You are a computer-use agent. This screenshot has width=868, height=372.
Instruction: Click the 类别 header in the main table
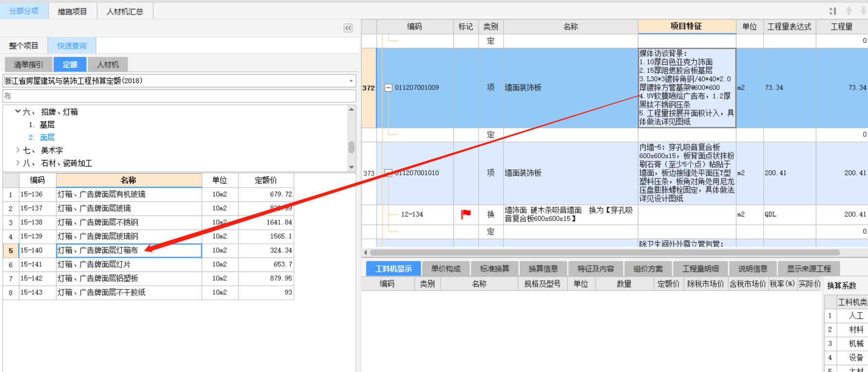point(491,27)
